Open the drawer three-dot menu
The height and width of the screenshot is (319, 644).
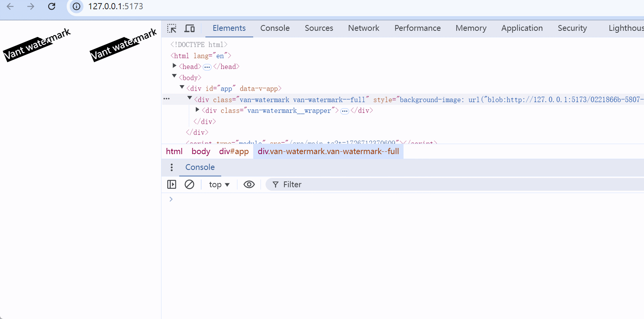pos(172,167)
